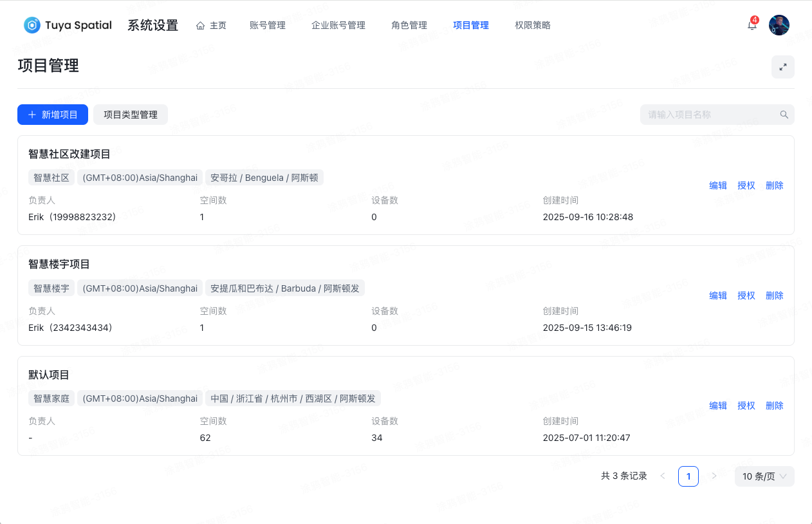Click the search magnifier icon

pyautogui.click(x=784, y=115)
